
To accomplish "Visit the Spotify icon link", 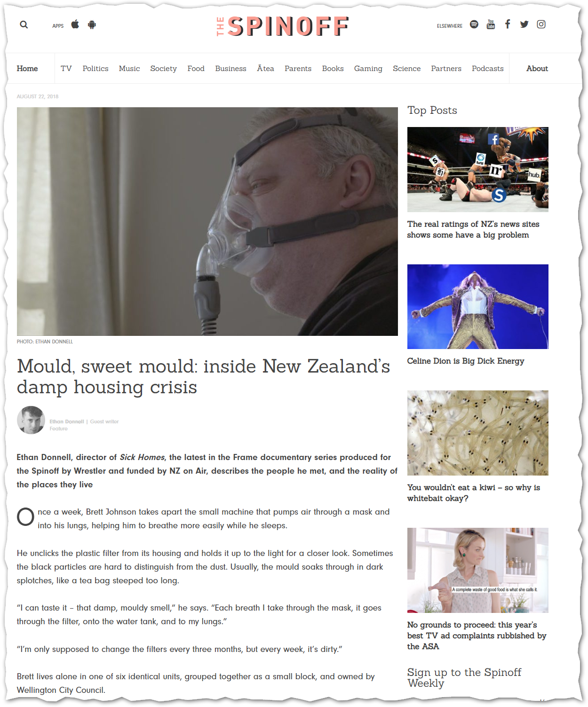I will [474, 24].
